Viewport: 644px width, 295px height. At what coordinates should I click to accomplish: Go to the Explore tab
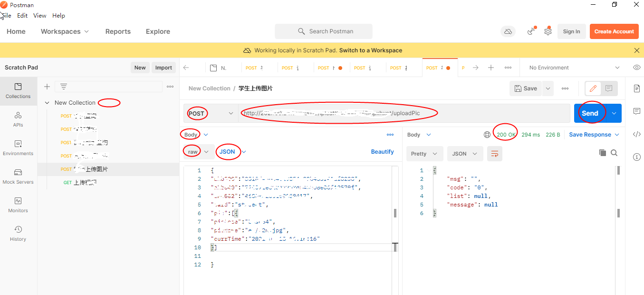158,31
